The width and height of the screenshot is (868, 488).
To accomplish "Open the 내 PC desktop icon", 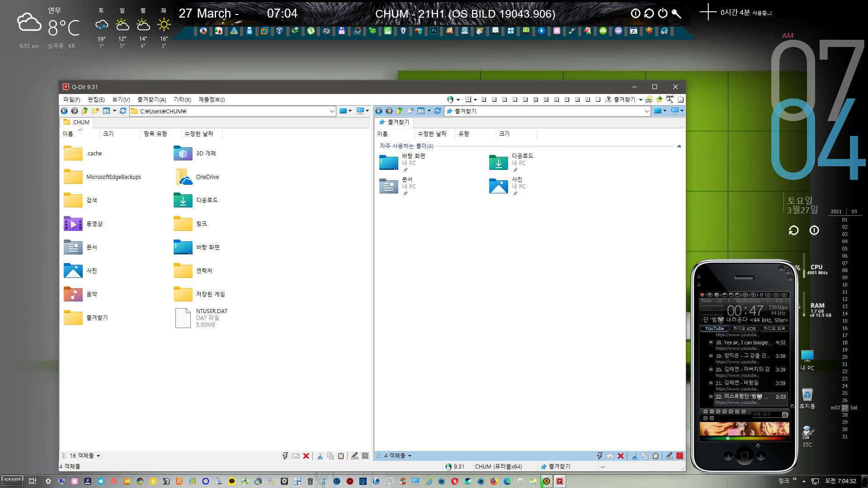I will tap(807, 360).
